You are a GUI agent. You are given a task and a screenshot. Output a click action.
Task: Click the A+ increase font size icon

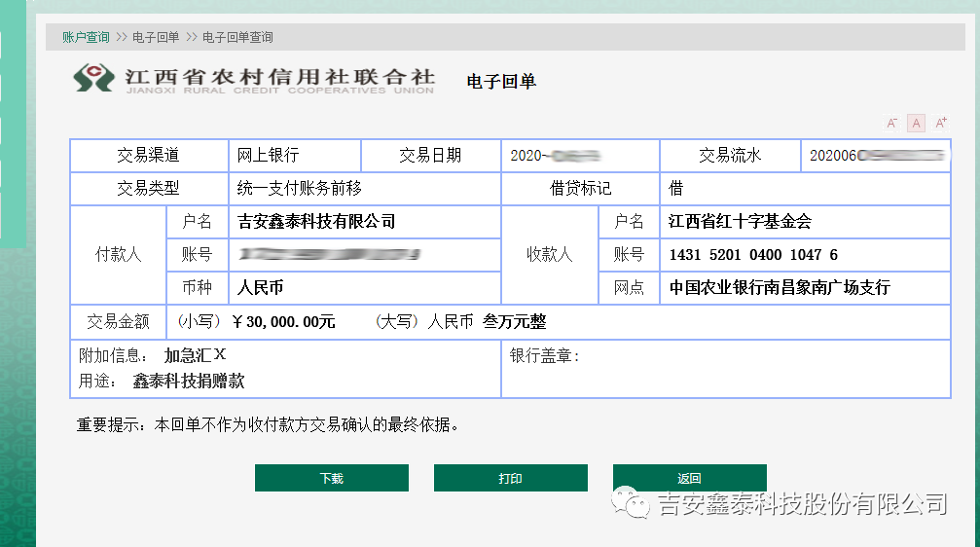click(x=940, y=123)
